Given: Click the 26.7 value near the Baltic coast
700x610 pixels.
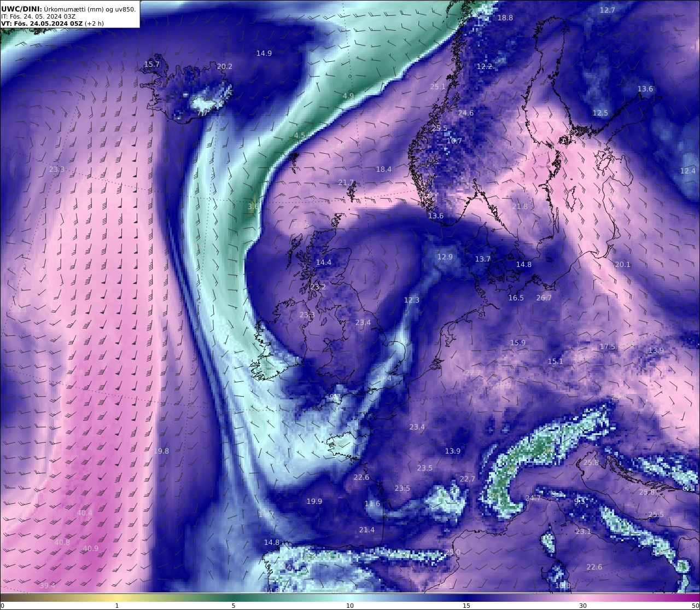Looking at the screenshot, I should click(544, 298).
